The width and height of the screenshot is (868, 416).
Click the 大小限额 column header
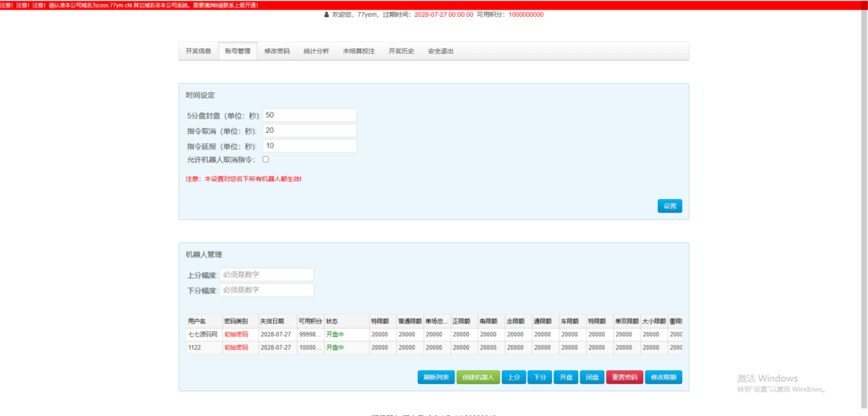point(654,321)
